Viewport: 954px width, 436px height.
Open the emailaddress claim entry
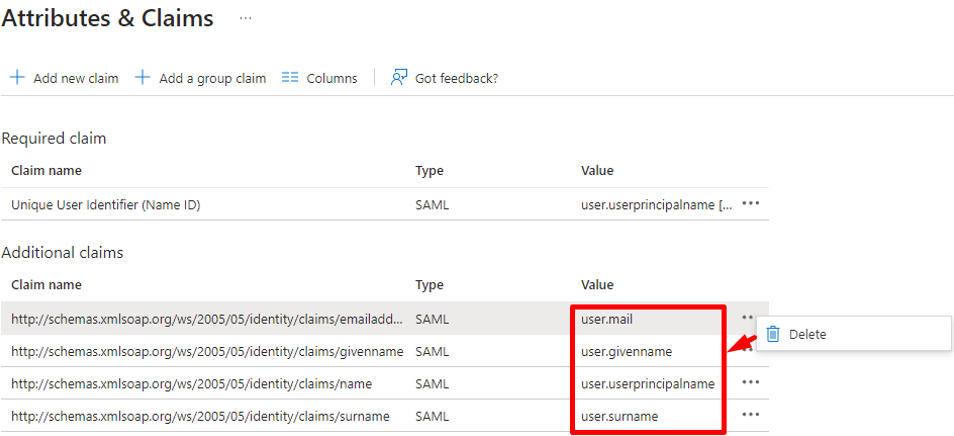(206, 319)
